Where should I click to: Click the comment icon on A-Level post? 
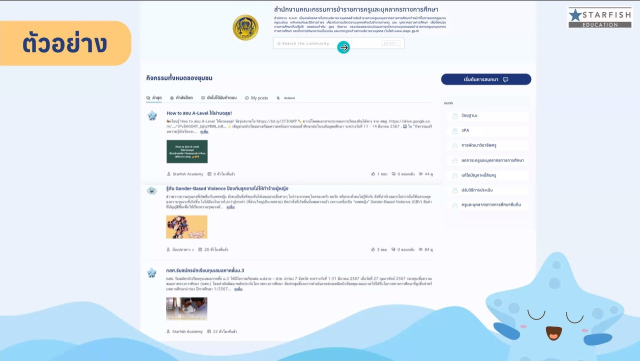tap(393, 174)
